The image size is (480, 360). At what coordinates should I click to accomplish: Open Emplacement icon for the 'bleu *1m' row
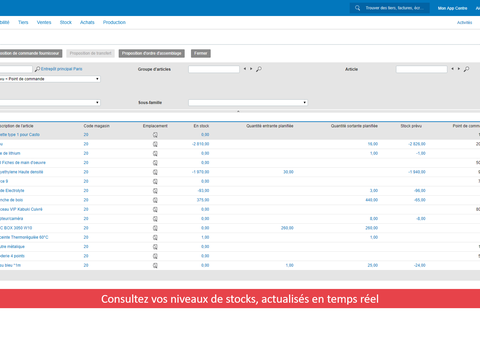[x=155, y=265]
